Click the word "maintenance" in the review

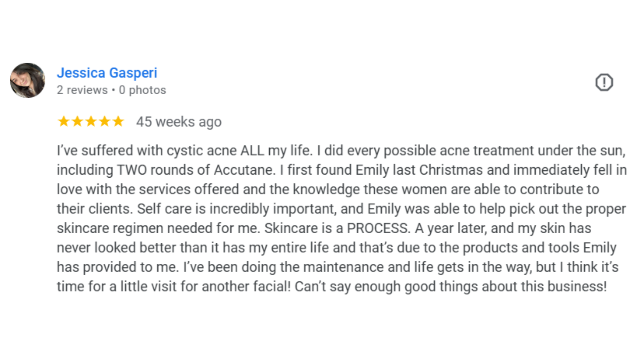343,267
